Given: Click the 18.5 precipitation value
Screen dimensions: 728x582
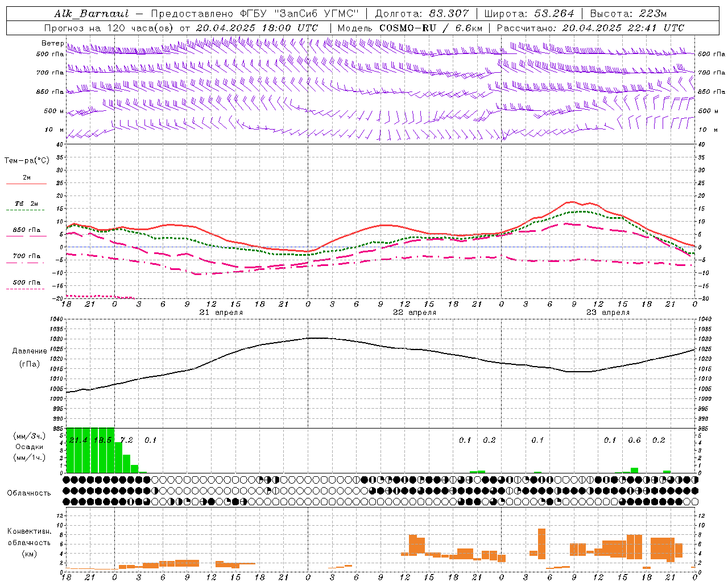Looking at the screenshot, I should click(102, 440).
